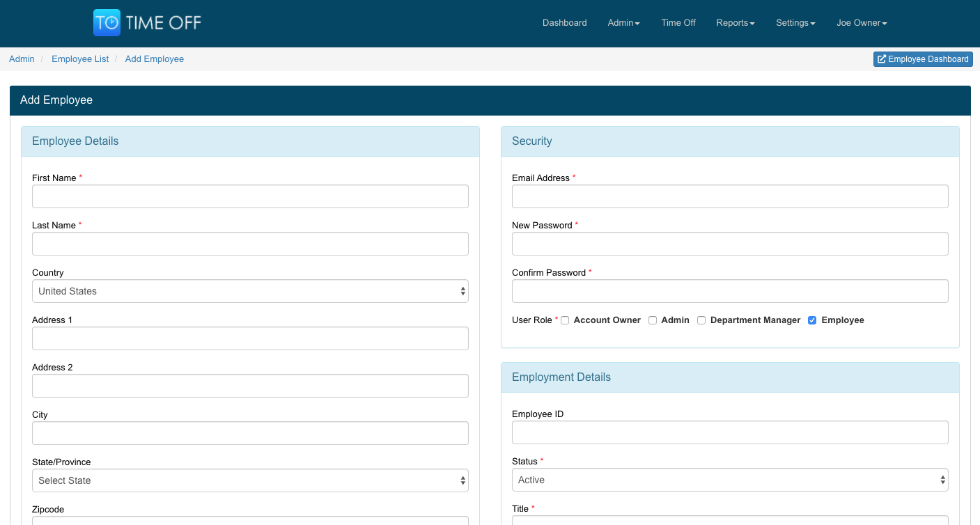The height and width of the screenshot is (525, 980).
Task: Open the Joe Owner user menu
Action: coord(861,23)
